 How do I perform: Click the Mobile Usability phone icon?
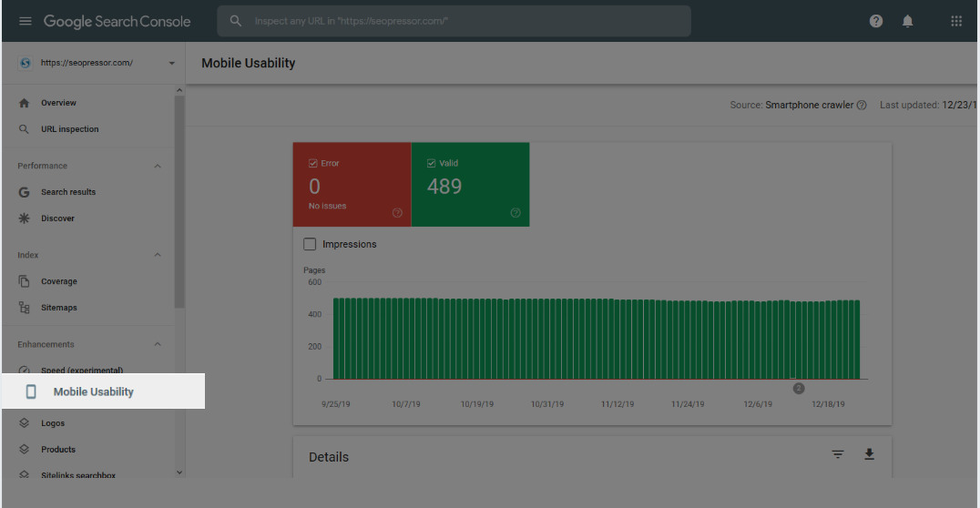(x=31, y=391)
